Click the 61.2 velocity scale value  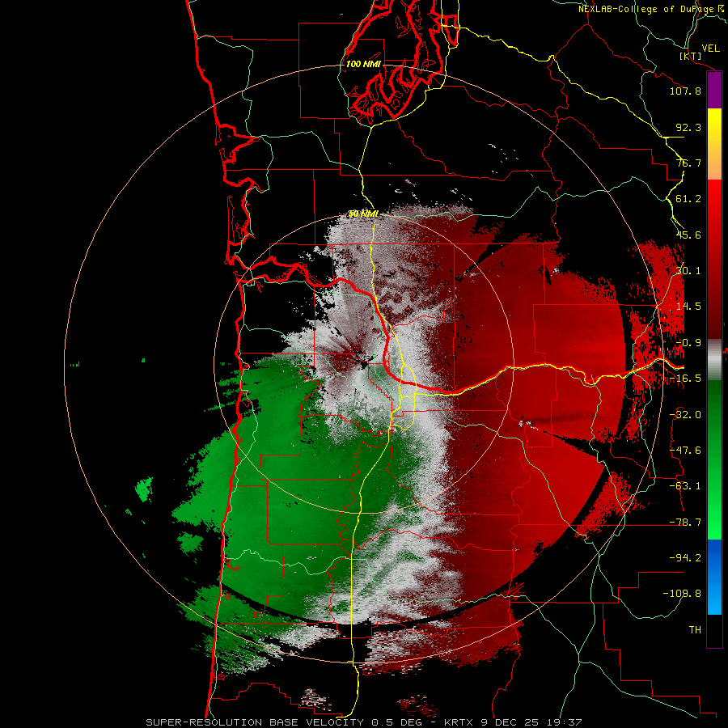(x=688, y=199)
